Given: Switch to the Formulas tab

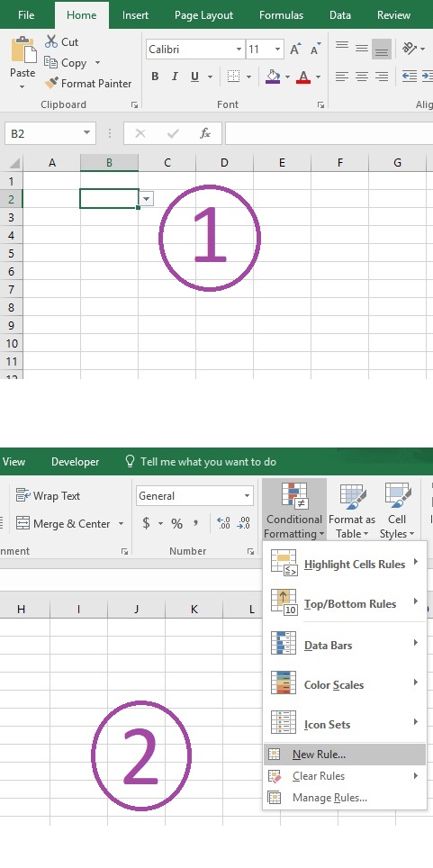Looking at the screenshot, I should click(281, 15).
